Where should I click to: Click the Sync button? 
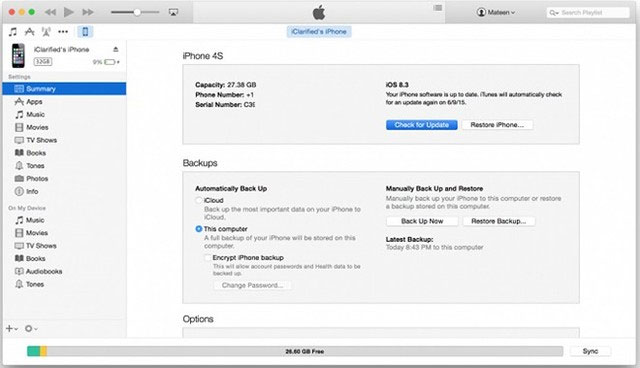(590, 351)
